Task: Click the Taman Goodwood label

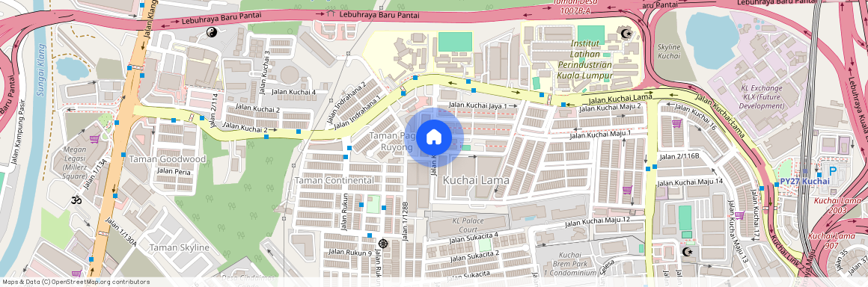Action: 167,159
